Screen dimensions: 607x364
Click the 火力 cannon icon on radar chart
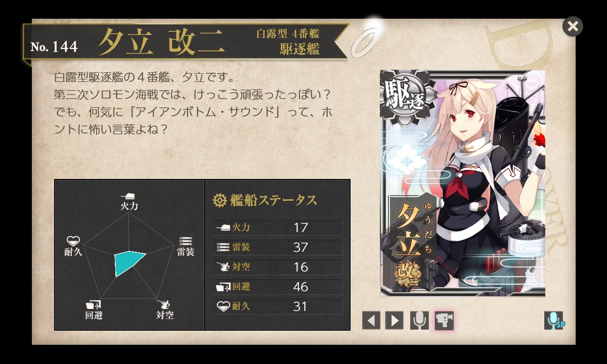(128, 196)
